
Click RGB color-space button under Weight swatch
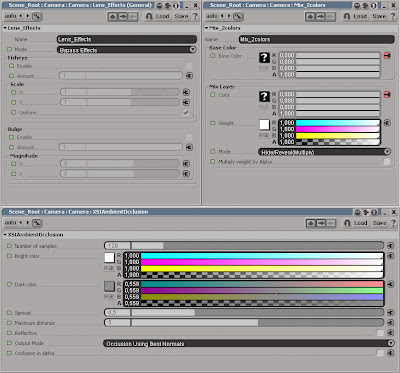tap(264, 135)
